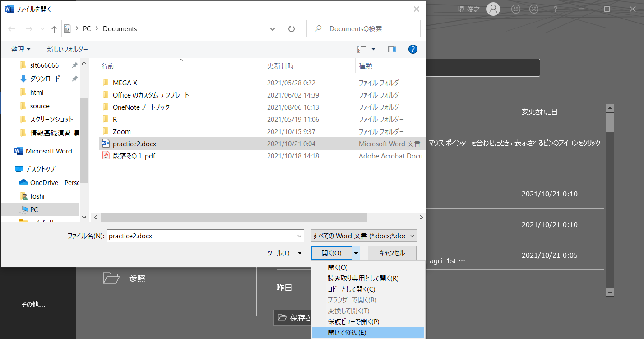Select コピーとして開く(C) from the menu
Image resolution: width=644 pixels, height=339 pixels.
pos(352,289)
